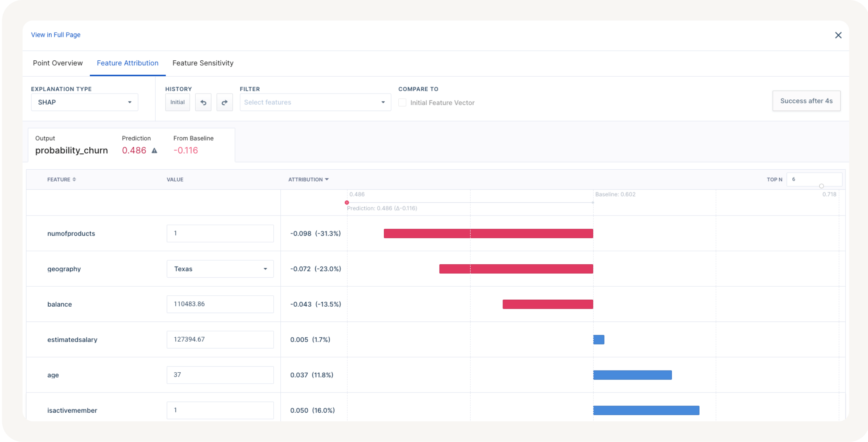Click the warning icon beside prediction 0.486

click(155, 151)
